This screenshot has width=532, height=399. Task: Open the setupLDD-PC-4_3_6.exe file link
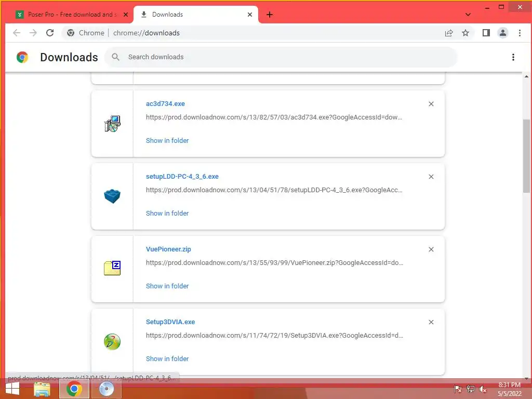coord(182,177)
